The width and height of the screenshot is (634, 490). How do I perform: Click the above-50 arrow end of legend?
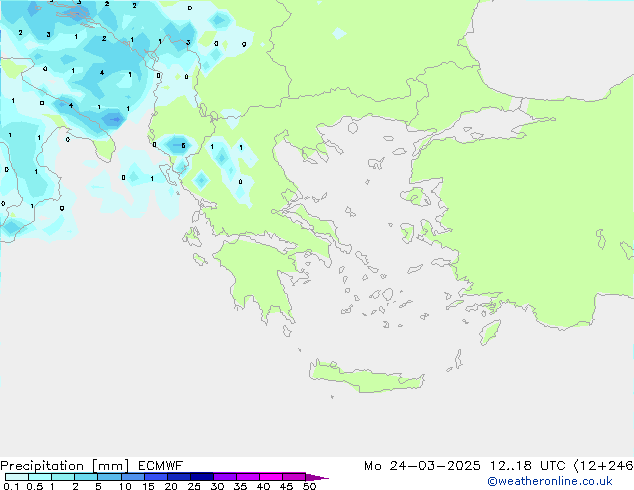317,477
